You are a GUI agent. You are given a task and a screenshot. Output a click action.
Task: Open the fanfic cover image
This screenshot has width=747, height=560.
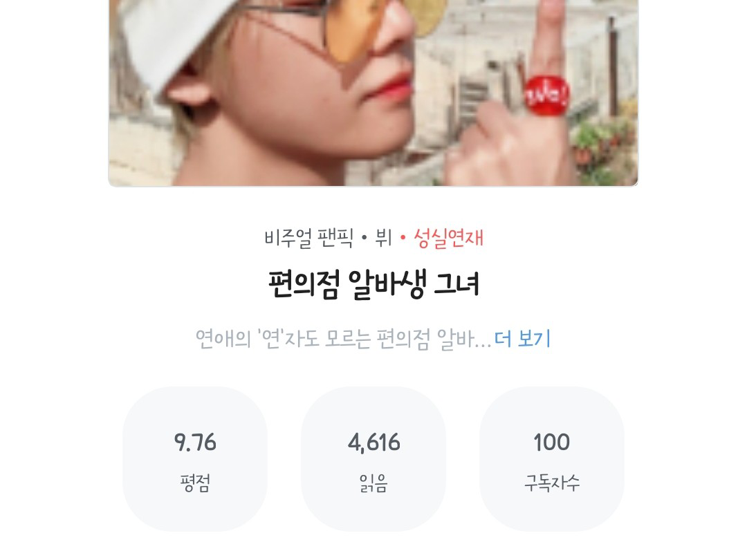(373, 93)
